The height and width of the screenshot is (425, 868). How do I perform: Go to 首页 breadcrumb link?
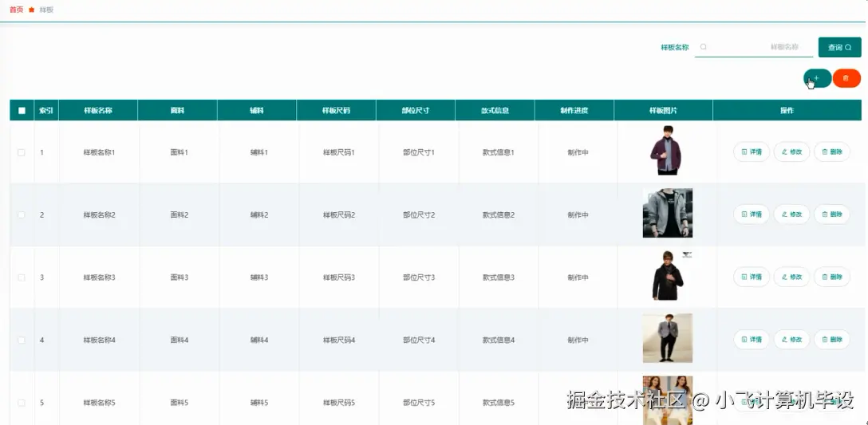17,10
